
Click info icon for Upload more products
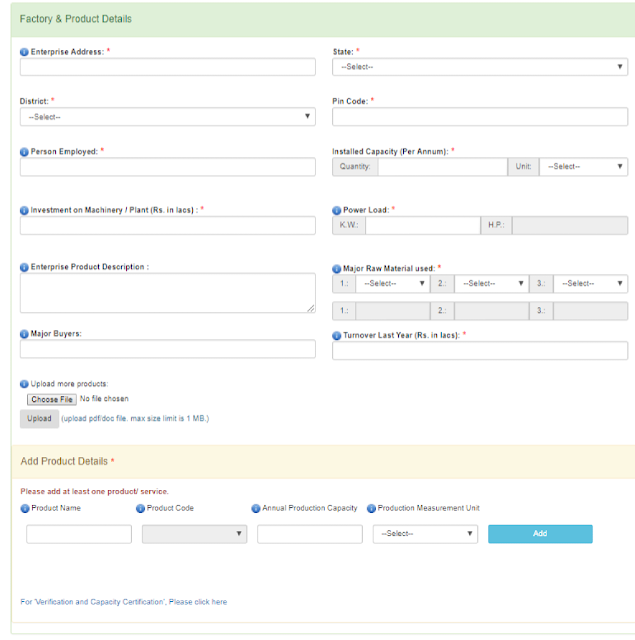(24, 384)
